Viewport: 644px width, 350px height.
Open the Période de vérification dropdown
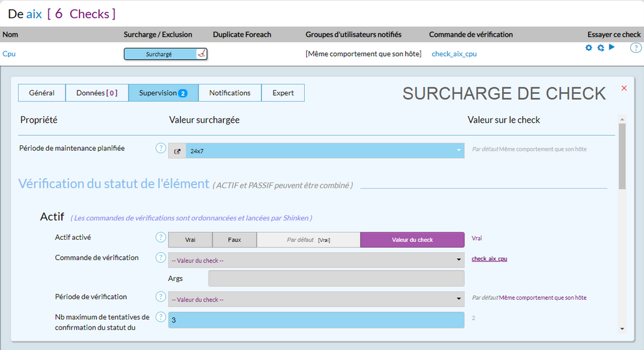[316, 299]
